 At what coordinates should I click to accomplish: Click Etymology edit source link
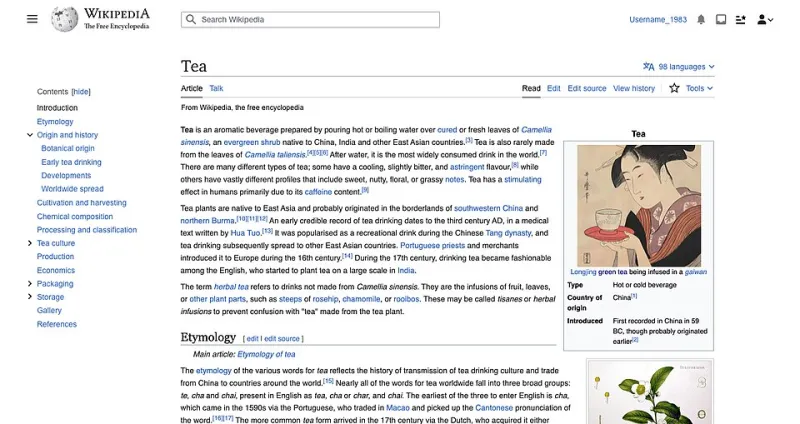(282, 338)
